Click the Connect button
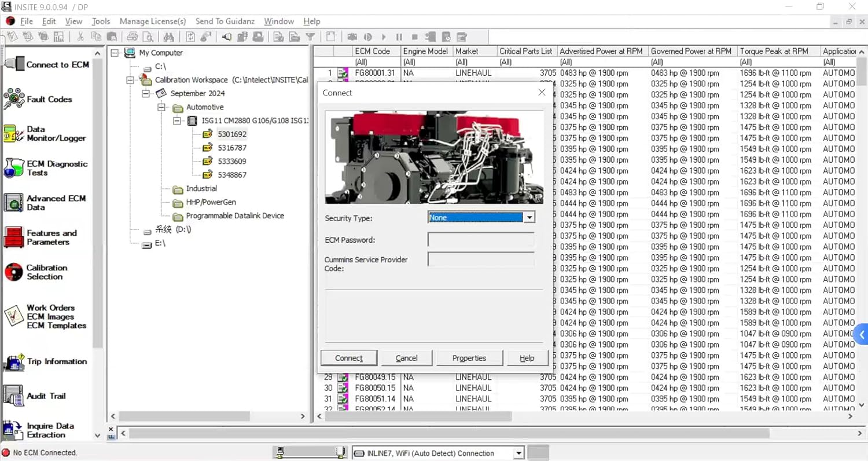The height and width of the screenshot is (461, 868). click(348, 357)
